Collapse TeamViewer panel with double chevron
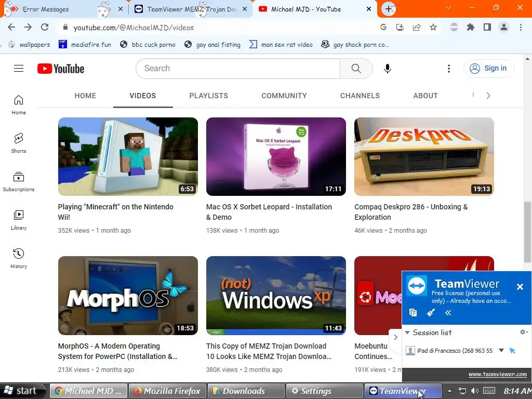Viewport: 532px width, 399px height. coord(448,312)
